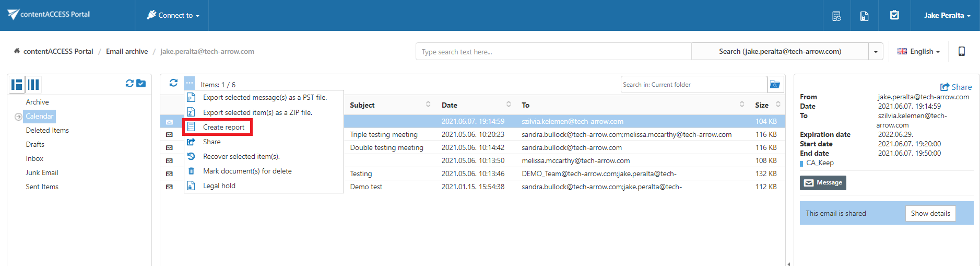
Task: Click the legal hold document icon in header
Action: tap(864, 16)
